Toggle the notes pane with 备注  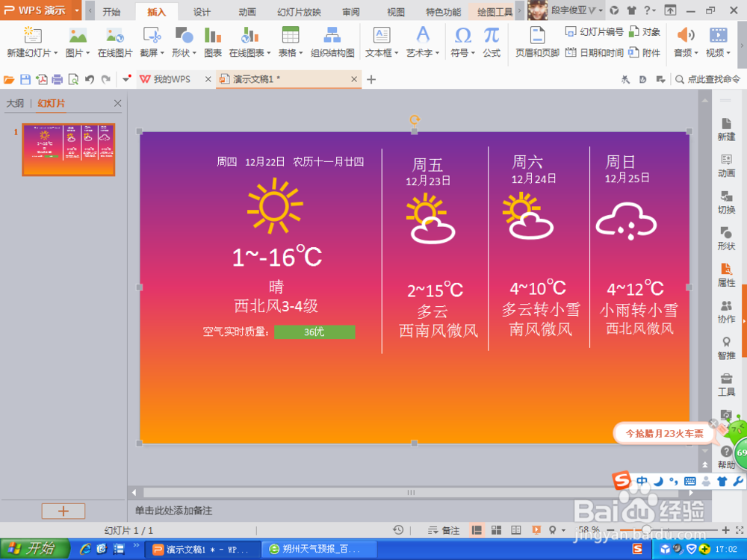click(x=445, y=530)
